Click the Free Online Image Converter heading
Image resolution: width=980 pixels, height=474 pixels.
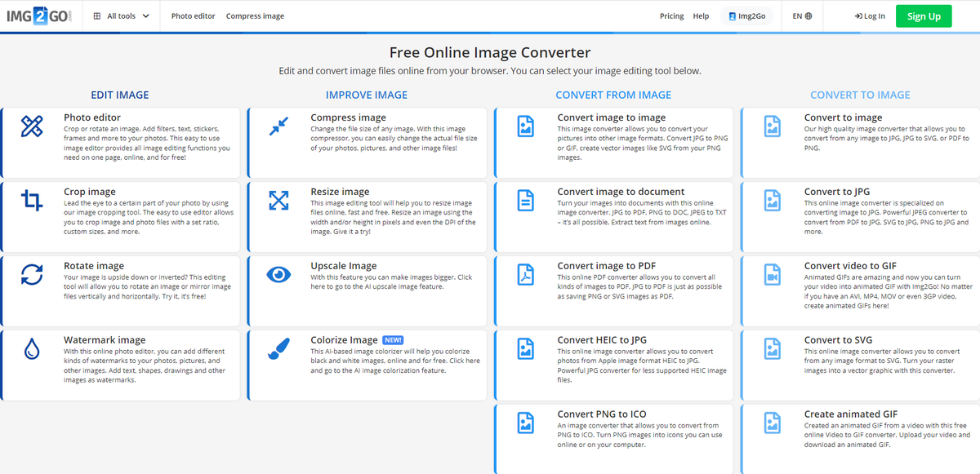490,53
